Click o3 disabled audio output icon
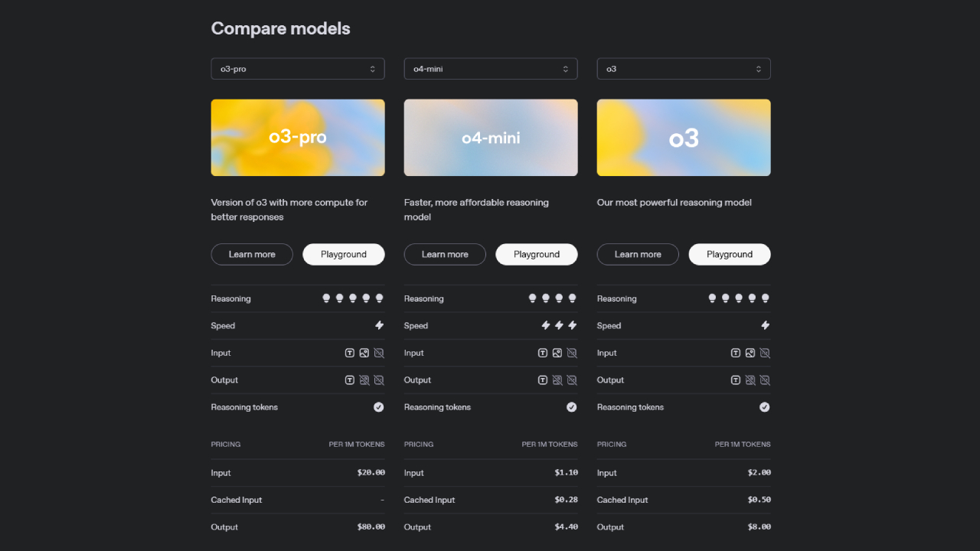 pos(765,380)
